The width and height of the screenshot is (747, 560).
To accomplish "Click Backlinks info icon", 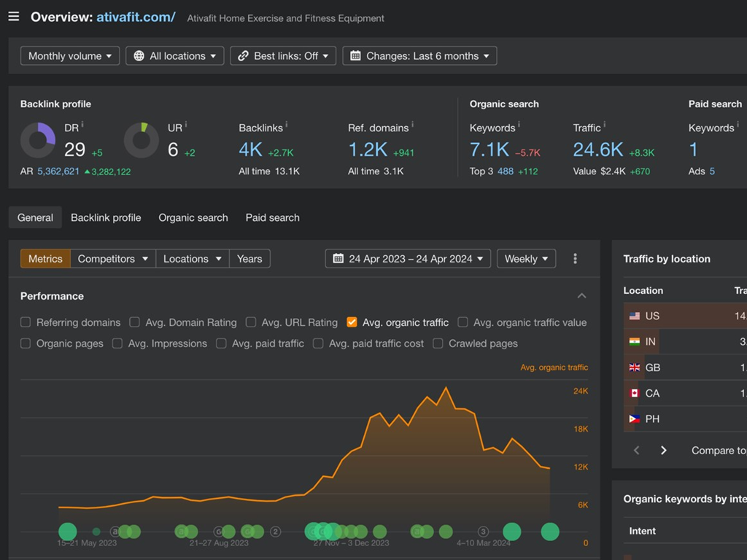I will pos(286,124).
